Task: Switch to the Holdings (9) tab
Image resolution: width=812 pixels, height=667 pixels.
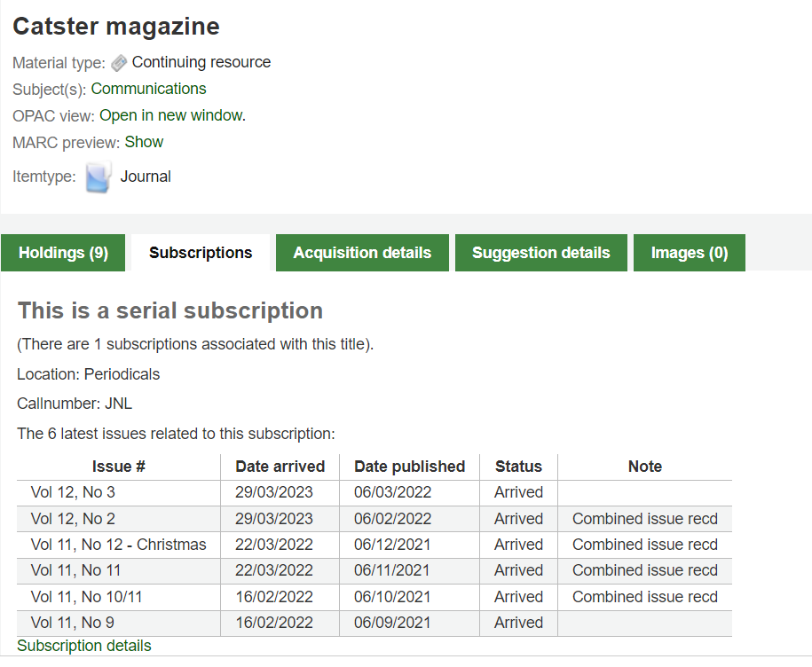Action: pos(62,252)
